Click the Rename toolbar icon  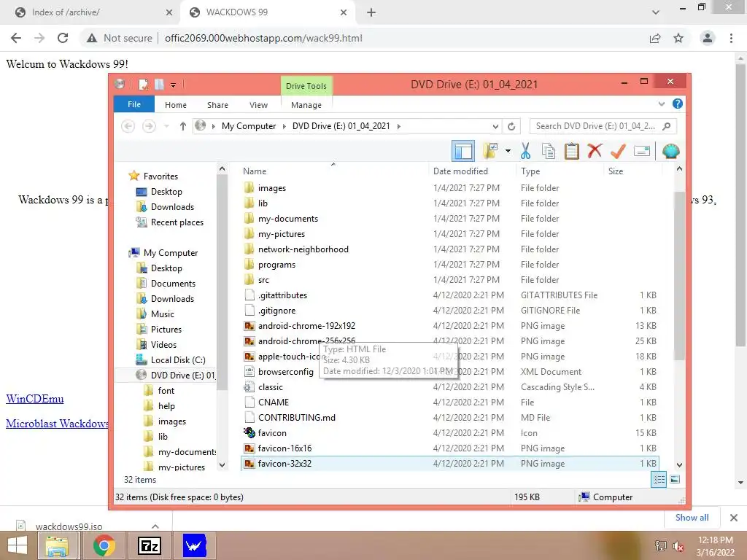pos(642,151)
